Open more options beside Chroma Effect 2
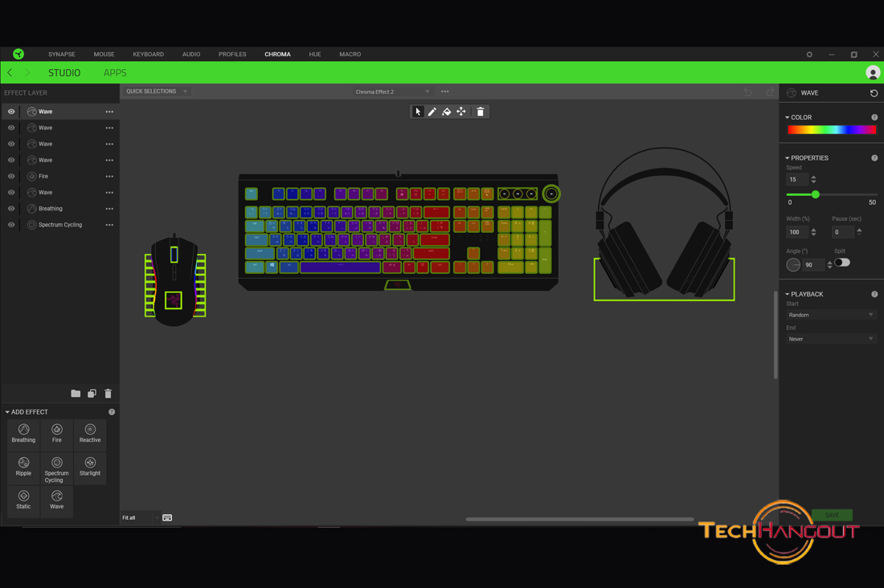 (445, 92)
